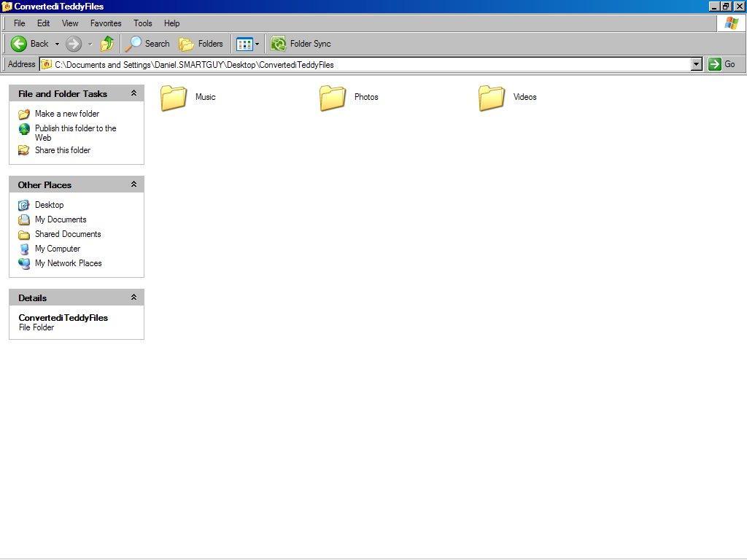Open the address bar dropdown
The height and width of the screenshot is (560, 747).
point(697,64)
